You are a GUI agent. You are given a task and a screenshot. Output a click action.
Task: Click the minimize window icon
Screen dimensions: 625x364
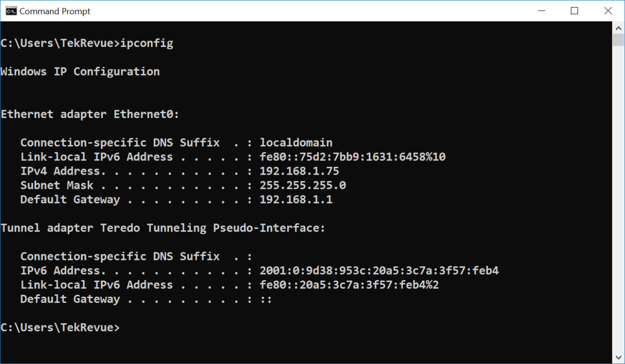pyautogui.click(x=542, y=10)
